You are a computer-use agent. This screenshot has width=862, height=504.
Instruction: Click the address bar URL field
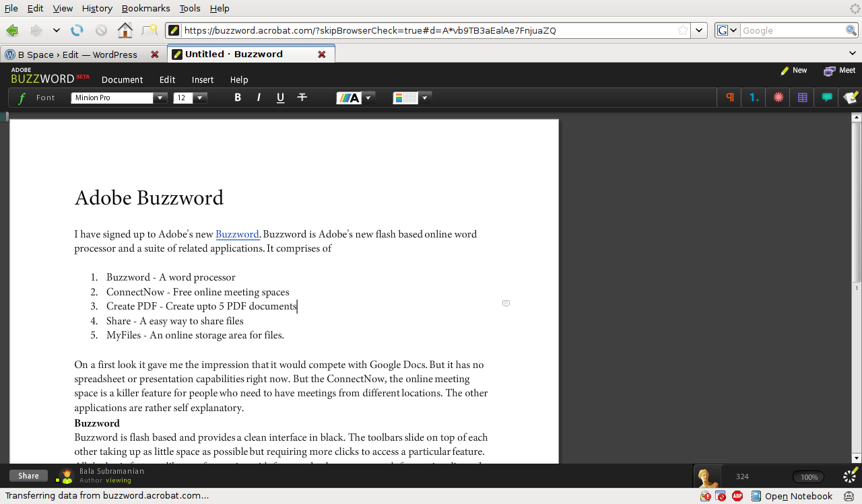(428, 30)
